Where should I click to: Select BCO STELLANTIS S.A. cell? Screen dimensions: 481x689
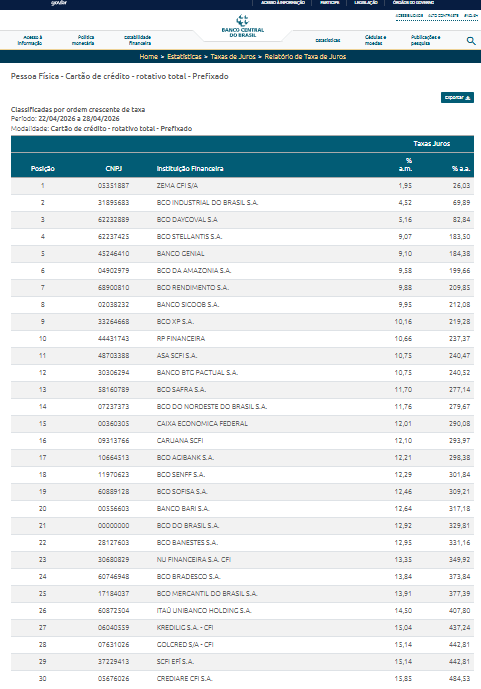point(189,236)
